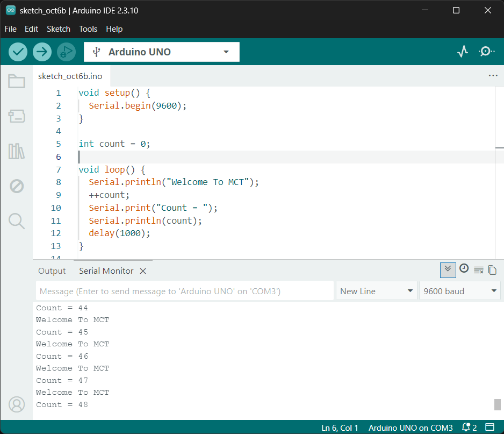The height and width of the screenshot is (434, 504).
Task: Switch to the Output tab
Action: pyautogui.click(x=52, y=271)
